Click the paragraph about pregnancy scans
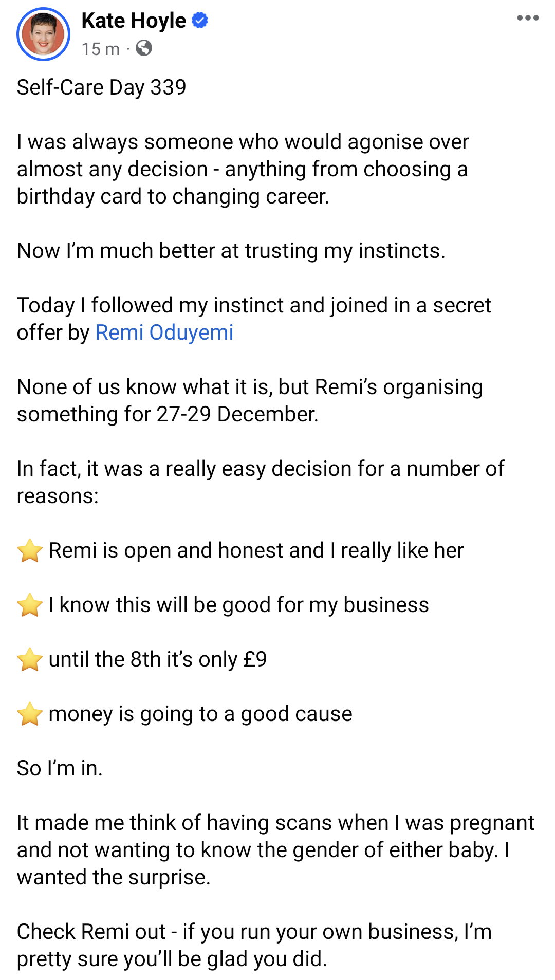Screen dimensions: 555x980 (x=276, y=850)
